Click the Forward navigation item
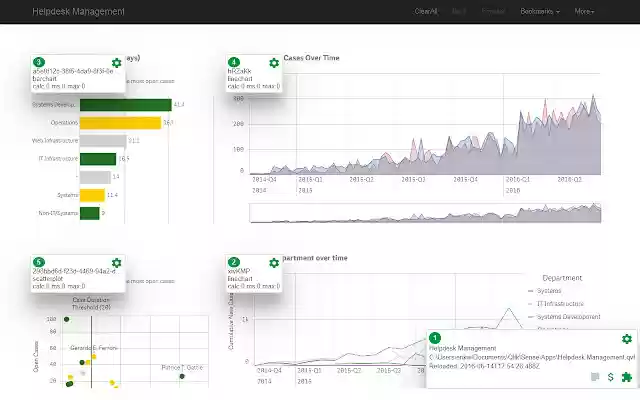Viewport: 640px width, 400px height. click(492, 11)
